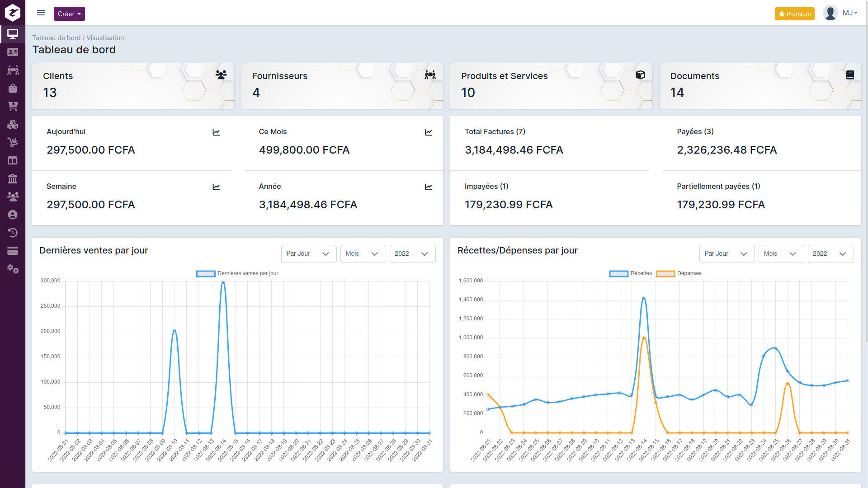This screenshot has width=868, height=488.
Task: Click the 499,800.00 FCFA monthly amount
Action: coord(304,150)
